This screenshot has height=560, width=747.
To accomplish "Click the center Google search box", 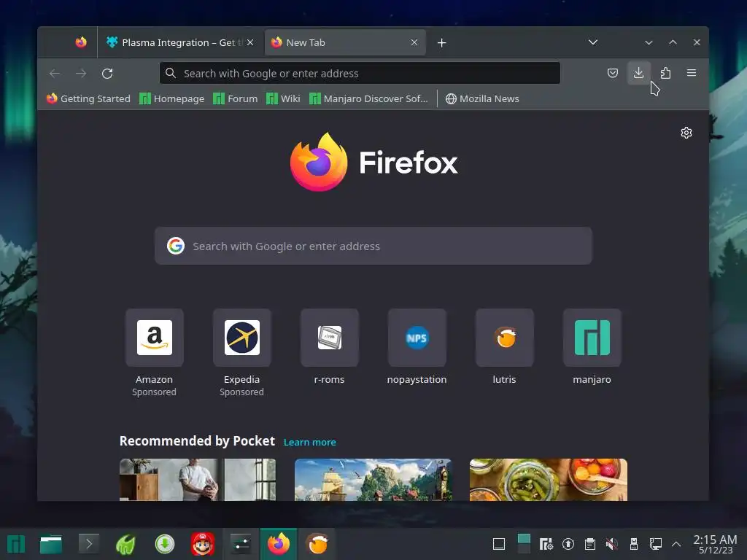I will [x=373, y=246].
